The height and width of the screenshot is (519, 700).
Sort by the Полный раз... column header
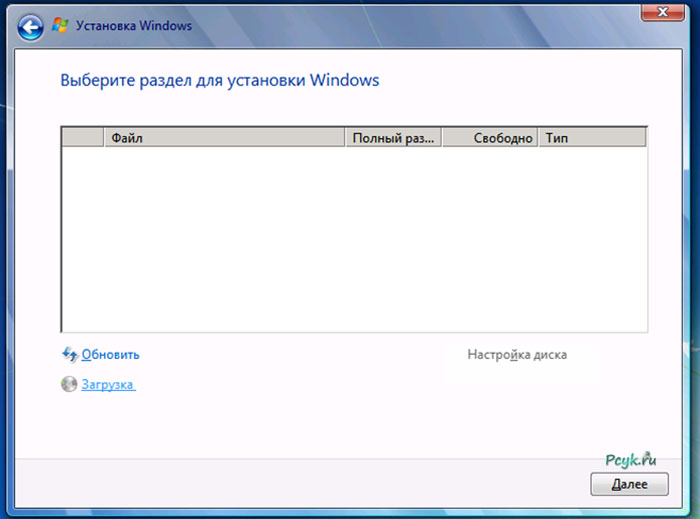click(x=393, y=138)
